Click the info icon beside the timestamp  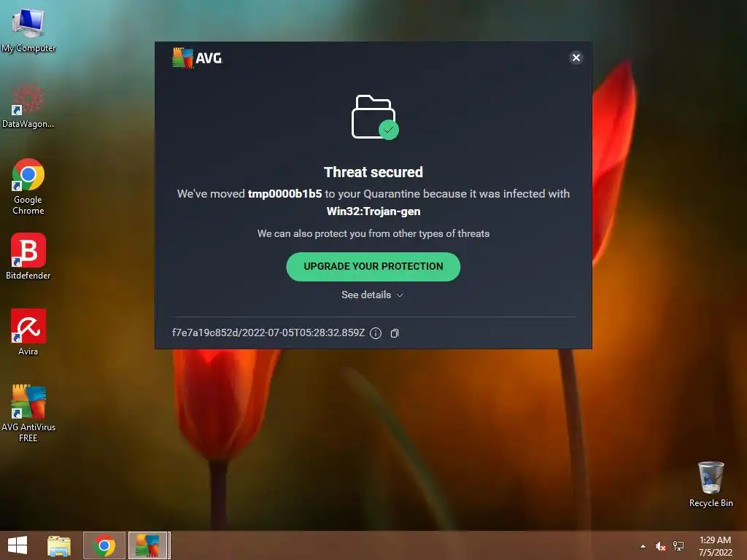click(x=376, y=332)
